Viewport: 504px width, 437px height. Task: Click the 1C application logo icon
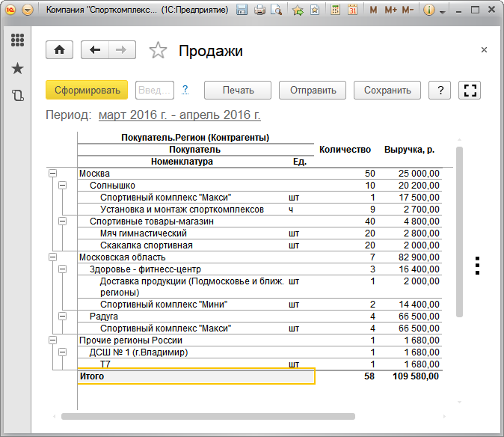click(x=10, y=10)
